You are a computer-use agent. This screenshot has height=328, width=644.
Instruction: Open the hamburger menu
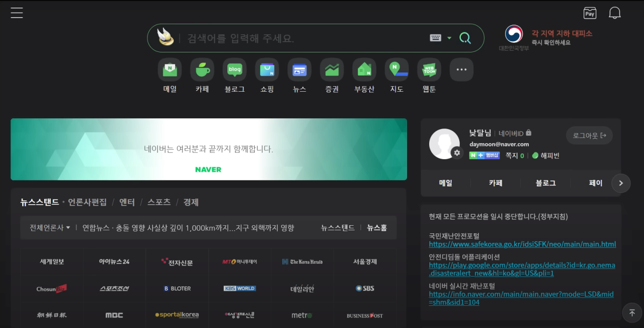click(17, 13)
